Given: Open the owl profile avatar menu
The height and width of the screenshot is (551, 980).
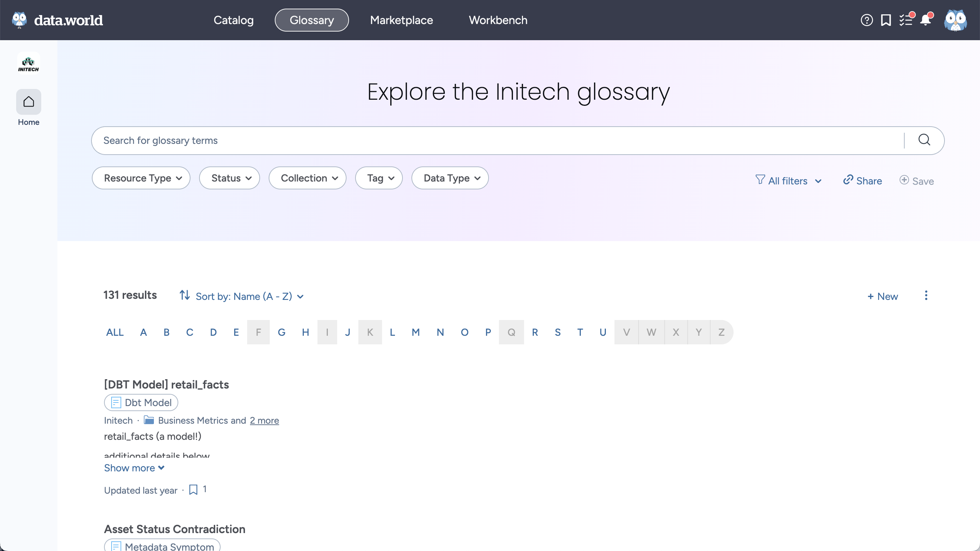Looking at the screenshot, I should click(x=956, y=20).
